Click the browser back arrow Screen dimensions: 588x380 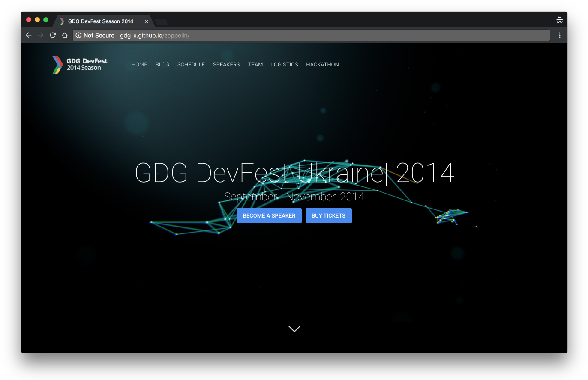(29, 35)
